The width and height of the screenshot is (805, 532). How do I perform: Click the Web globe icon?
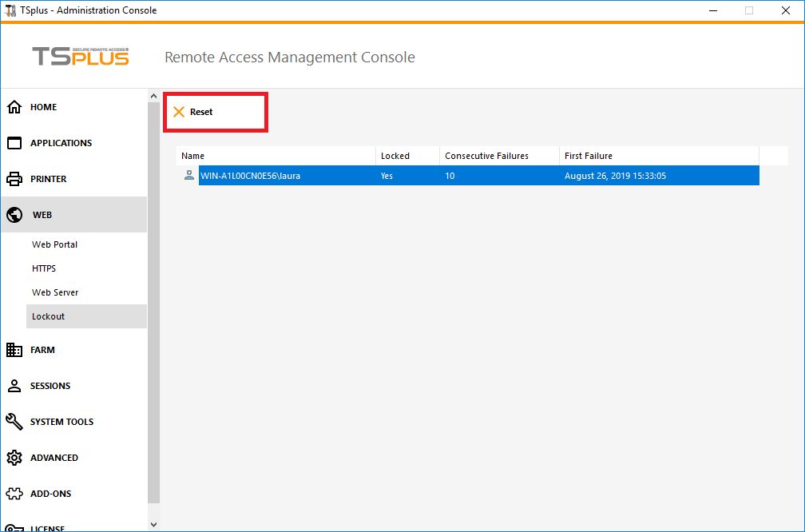[14, 215]
